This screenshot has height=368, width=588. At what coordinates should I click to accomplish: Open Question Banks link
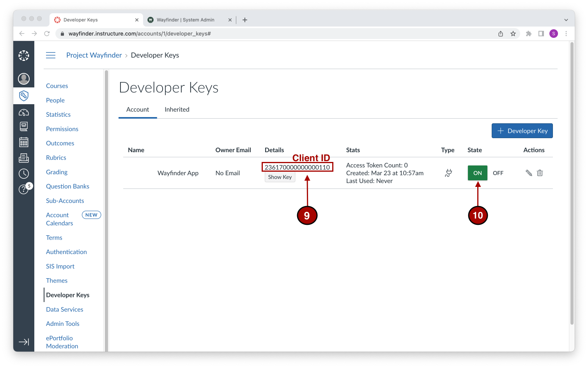click(x=68, y=187)
